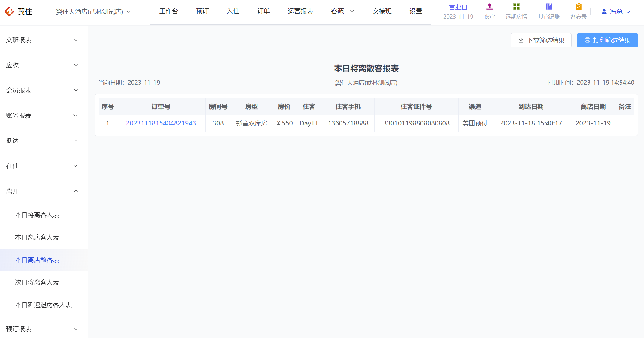
Task: Click the 房价 column header
Action: coord(284,107)
